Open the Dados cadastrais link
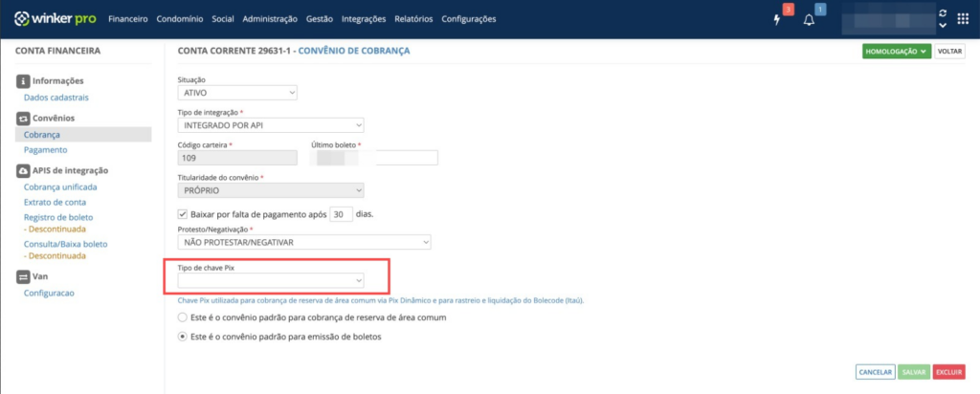Image resolution: width=980 pixels, height=394 pixels. point(56,98)
